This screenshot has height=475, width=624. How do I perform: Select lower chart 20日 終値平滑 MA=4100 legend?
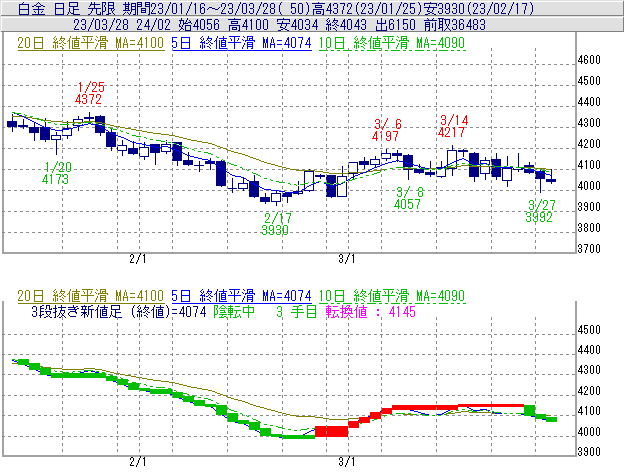pyautogui.click(x=90, y=296)
